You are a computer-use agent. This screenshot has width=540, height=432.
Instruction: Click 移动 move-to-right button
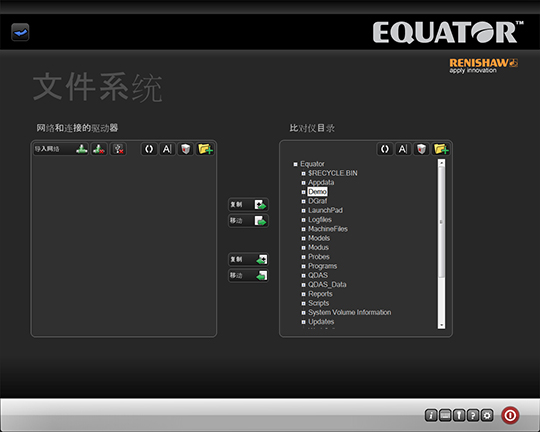pyautogui.click(x=248, y=220)
